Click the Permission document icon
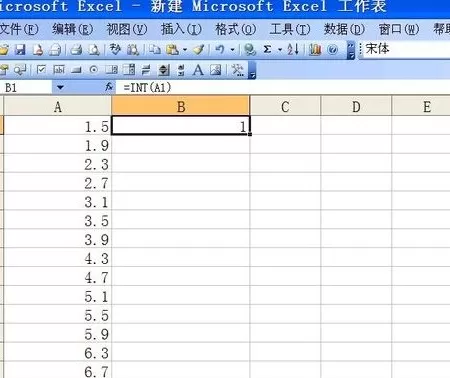450x378 pixels. (x=38, y=50)
